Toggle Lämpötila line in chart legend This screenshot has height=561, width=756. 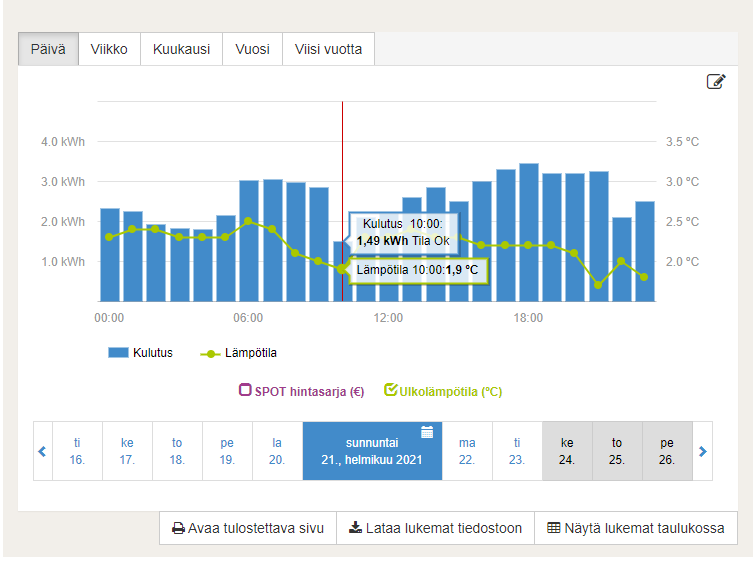pos(238,353)
